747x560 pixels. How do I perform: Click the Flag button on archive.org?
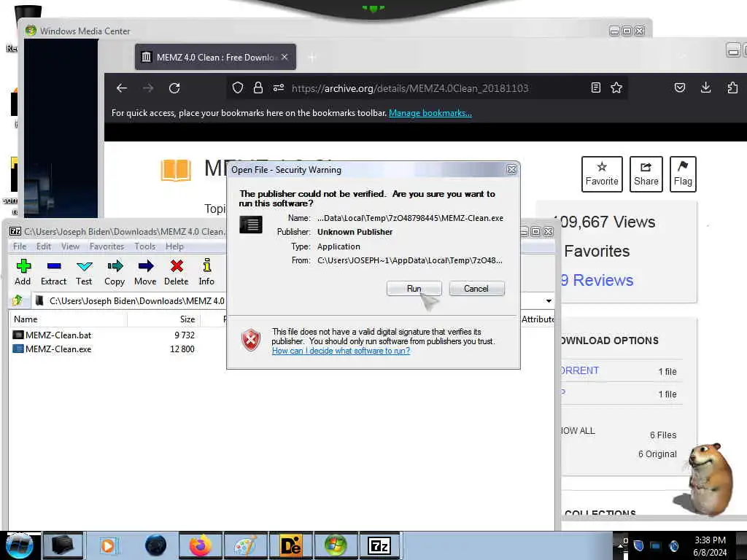tap(683, 174)
